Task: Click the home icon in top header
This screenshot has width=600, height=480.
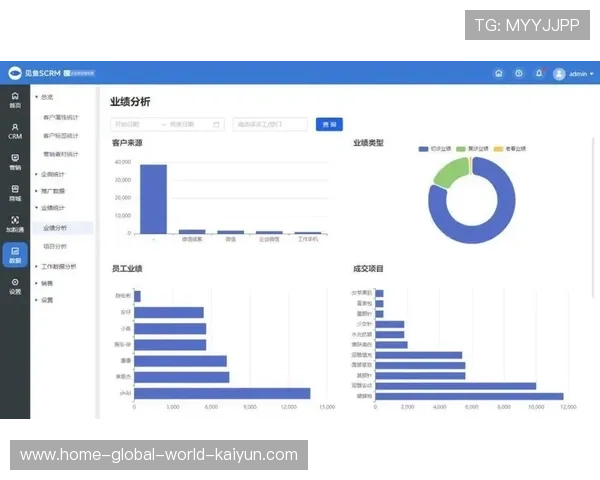Action: pyautogui.click(x=499, y=73)
